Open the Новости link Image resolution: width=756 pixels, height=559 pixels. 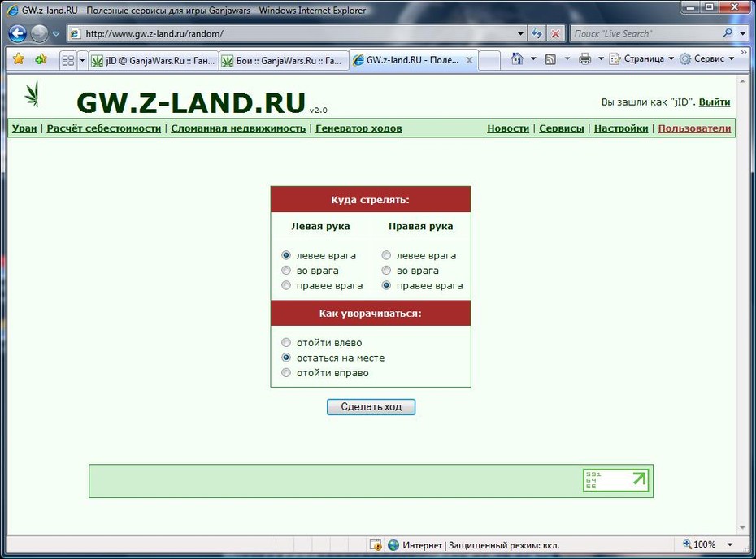click(x=508, y=128)
